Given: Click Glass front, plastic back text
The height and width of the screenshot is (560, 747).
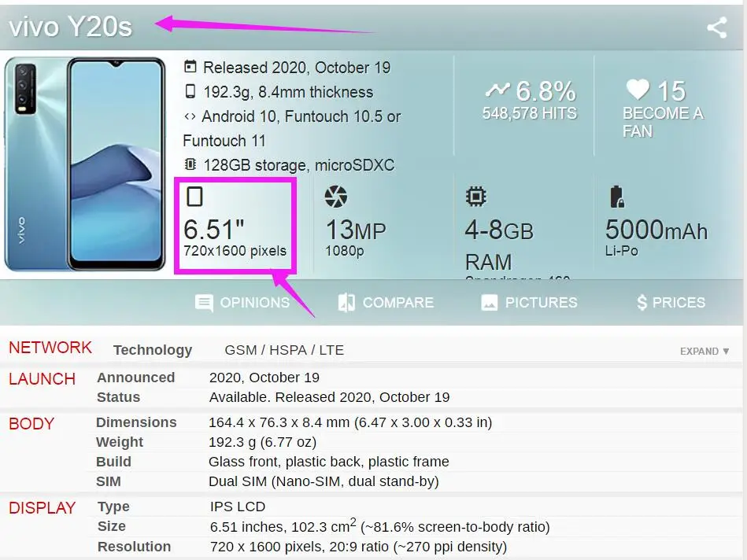Looking at the screenshot, I should coord(329,462).
